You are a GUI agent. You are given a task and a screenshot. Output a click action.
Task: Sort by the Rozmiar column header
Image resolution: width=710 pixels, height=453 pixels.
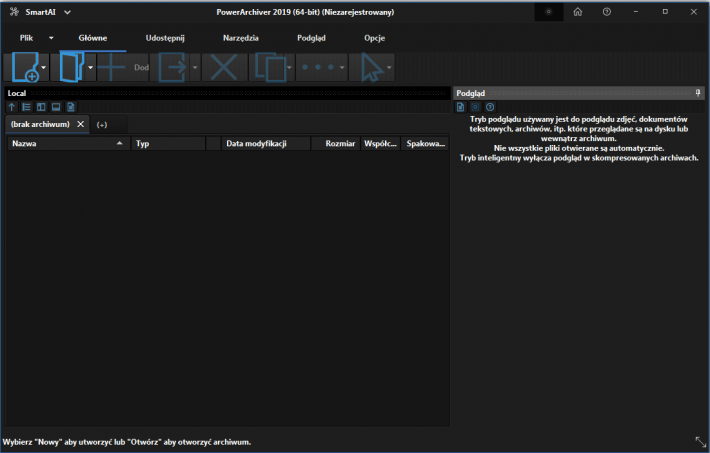pos(336,144)
